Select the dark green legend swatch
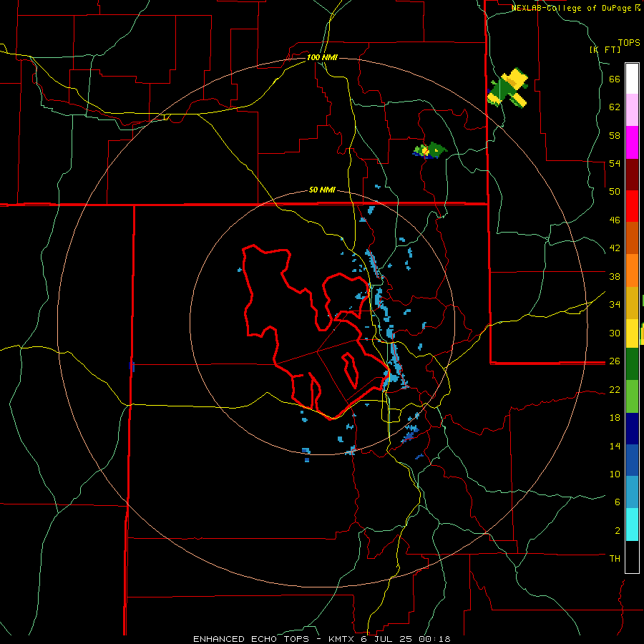644x644 pixels. pos(632,364)
